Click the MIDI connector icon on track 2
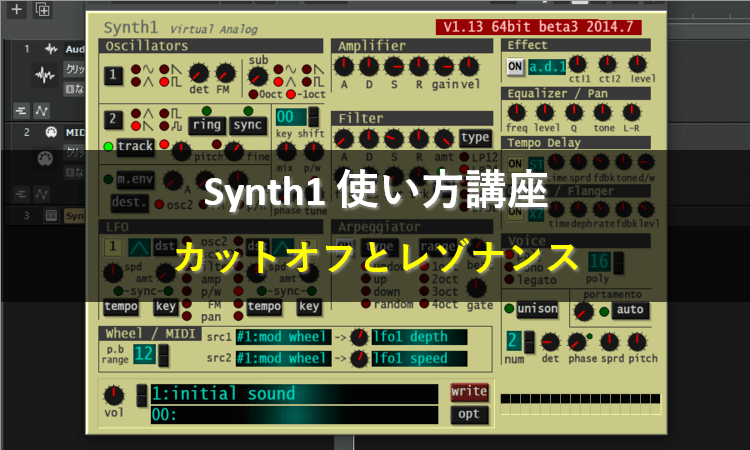This screenshot has width=750, height=450. (44, 158)
